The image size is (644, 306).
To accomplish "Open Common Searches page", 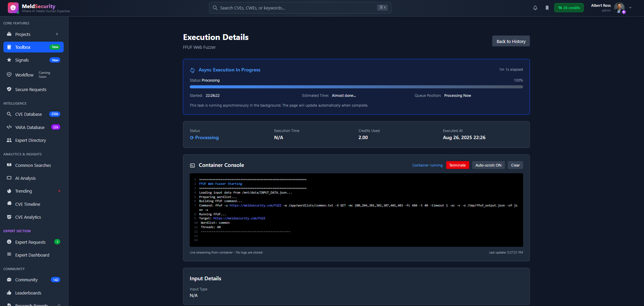I will click(34, 165).
